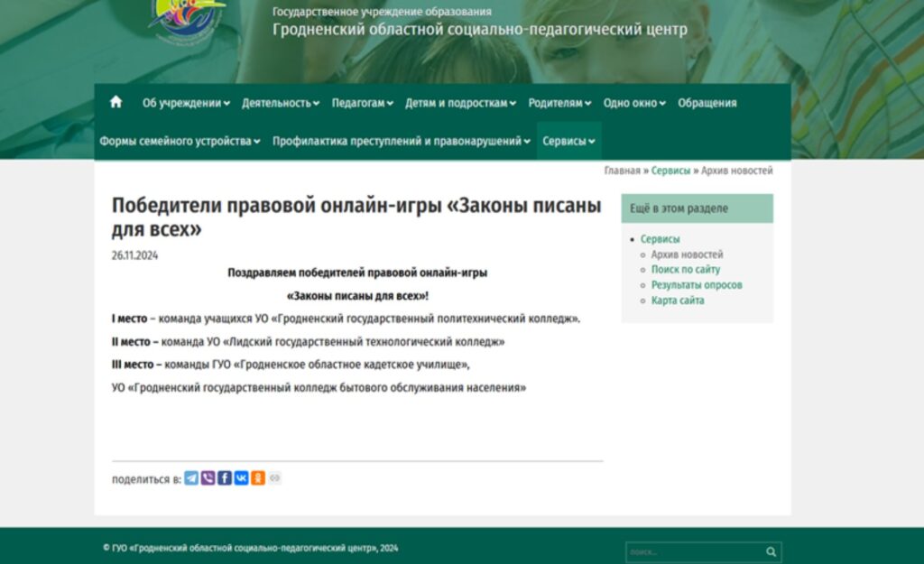Select the «Родителям» menu item

coord(559,103)
